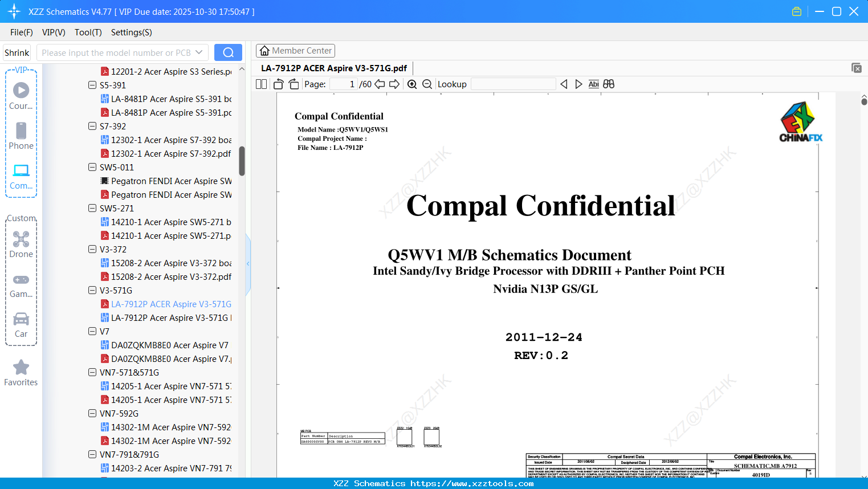Find previous lookup match
Screen dimensions: 868x489
[564, 84]
